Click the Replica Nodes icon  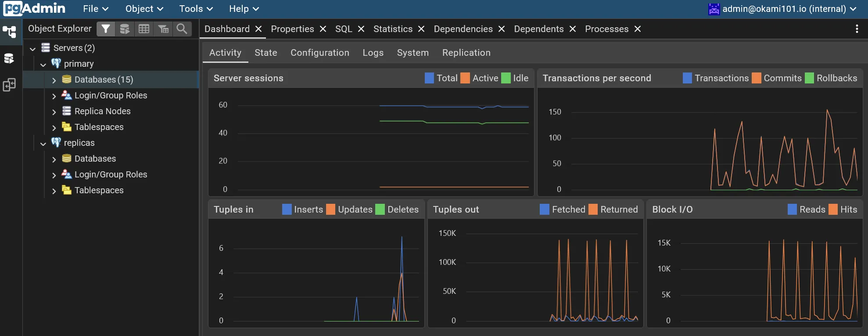pyautogui.click(x=67, y=111)
